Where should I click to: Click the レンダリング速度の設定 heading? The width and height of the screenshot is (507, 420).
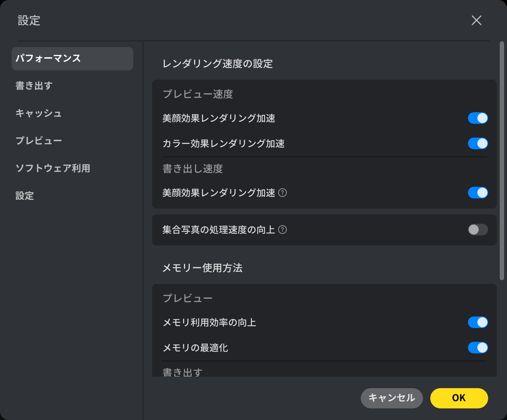click(x=218, y=64)
